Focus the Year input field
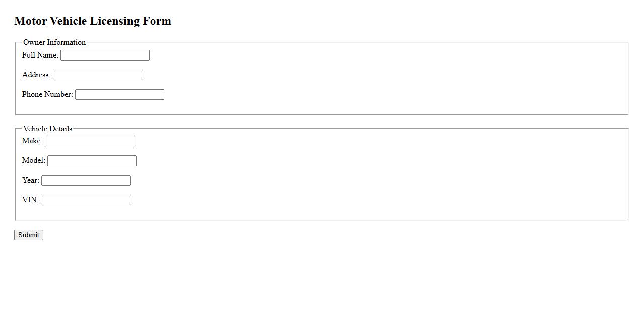This screenshot has width=644, height=328. coord(86,180)
